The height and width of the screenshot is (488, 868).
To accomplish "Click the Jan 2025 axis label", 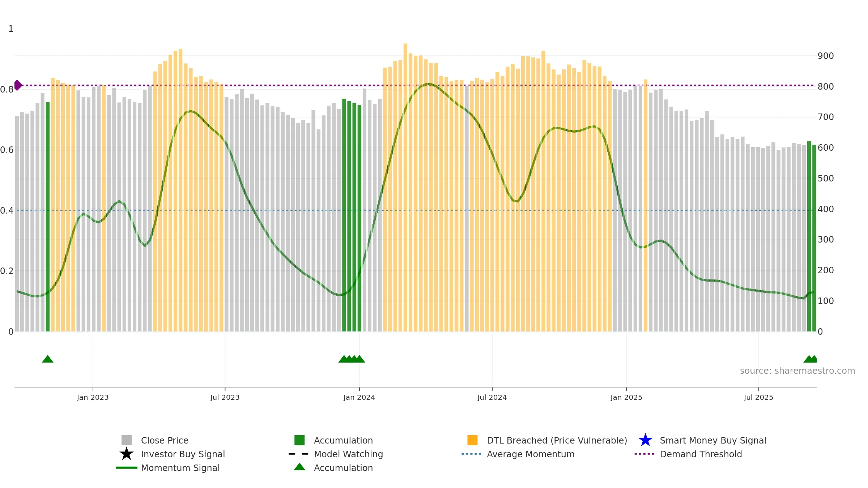I will [x=626, y=398].
